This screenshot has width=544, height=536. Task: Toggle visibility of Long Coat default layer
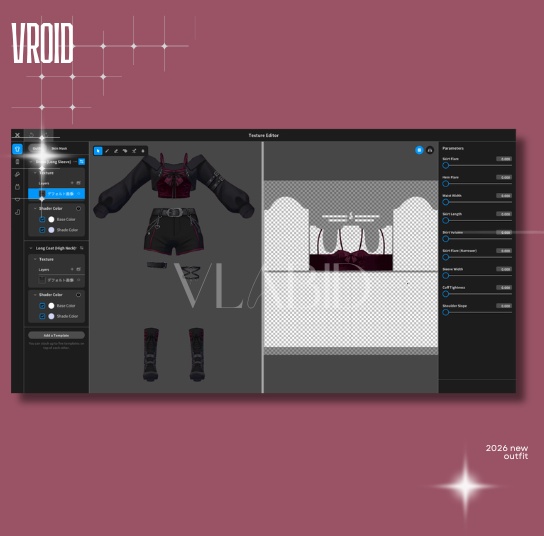point(79,280)
